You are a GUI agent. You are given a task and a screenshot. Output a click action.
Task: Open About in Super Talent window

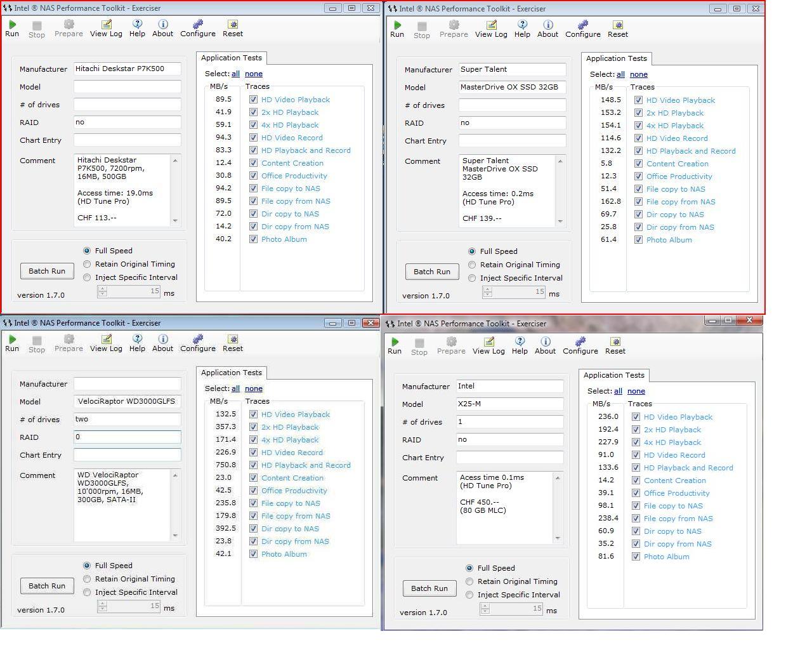547,29
